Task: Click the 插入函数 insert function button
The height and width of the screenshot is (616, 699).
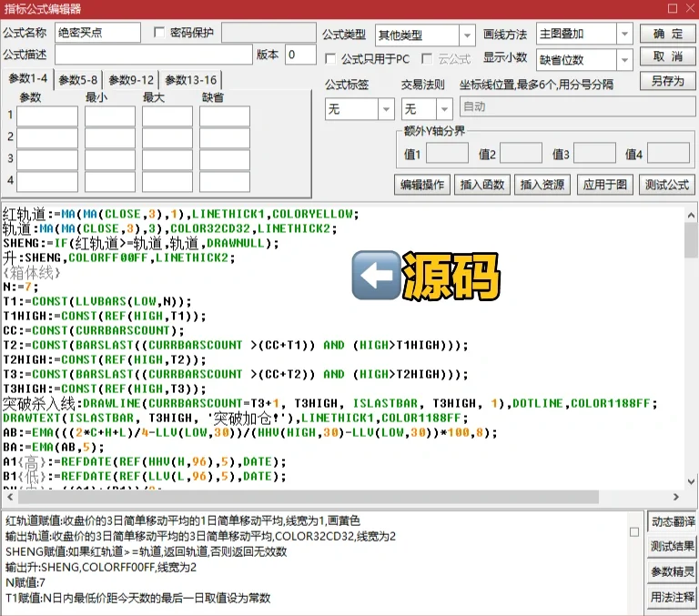Action: pyautogui.click(x=481, y=185)
